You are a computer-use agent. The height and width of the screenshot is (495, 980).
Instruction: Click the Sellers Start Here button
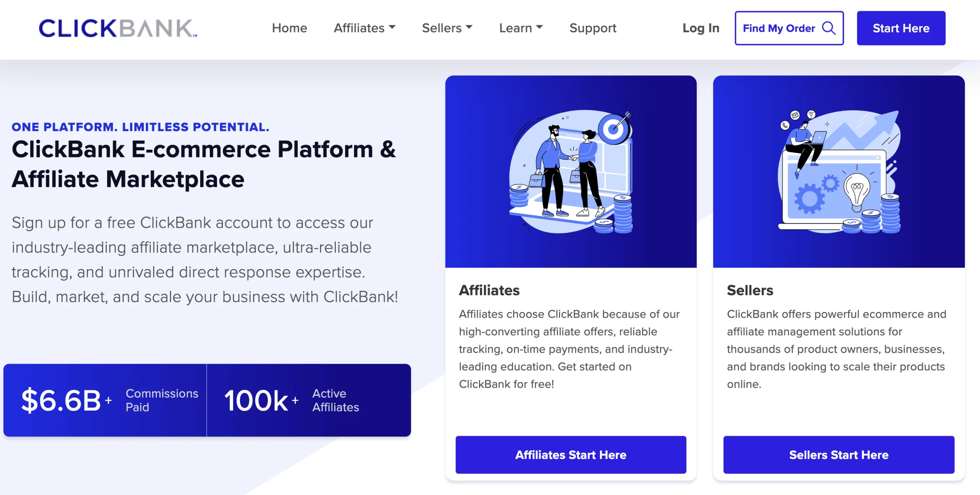pyautogui.click(x=839, y=455)
